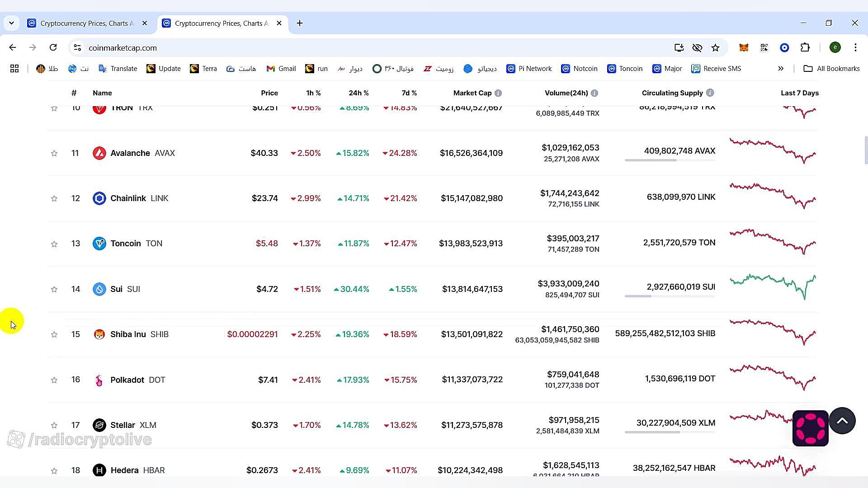Open Chrome three-dot menu
This screenshot has width=868, height=488.
pyautogui.click(x=855, y=47)
